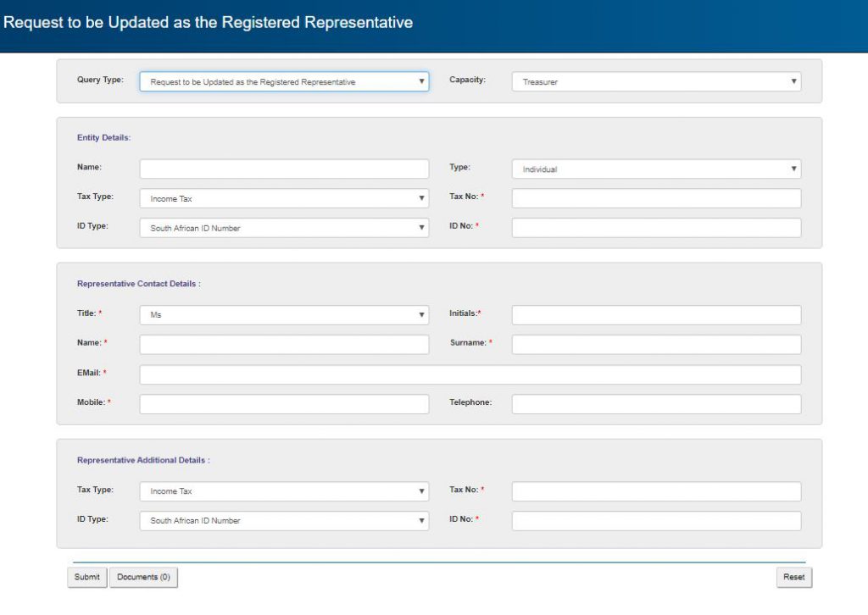Open the Documents (0) button
Viewport: 868px width, 615px height.
[x=143, y=577]
